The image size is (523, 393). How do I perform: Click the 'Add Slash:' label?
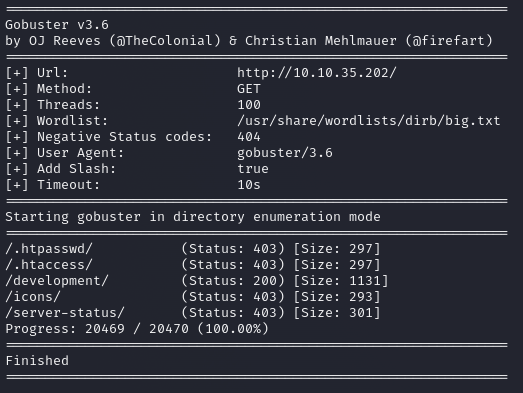[76, 169]
